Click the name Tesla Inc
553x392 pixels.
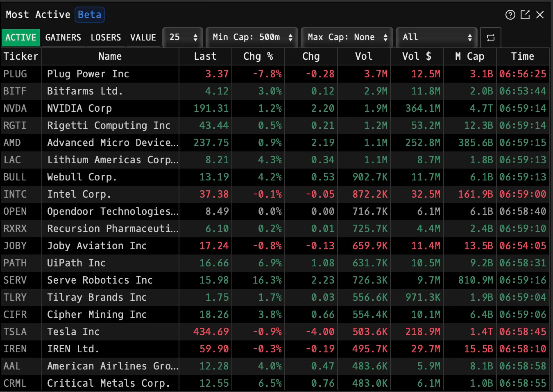(73, 332)
